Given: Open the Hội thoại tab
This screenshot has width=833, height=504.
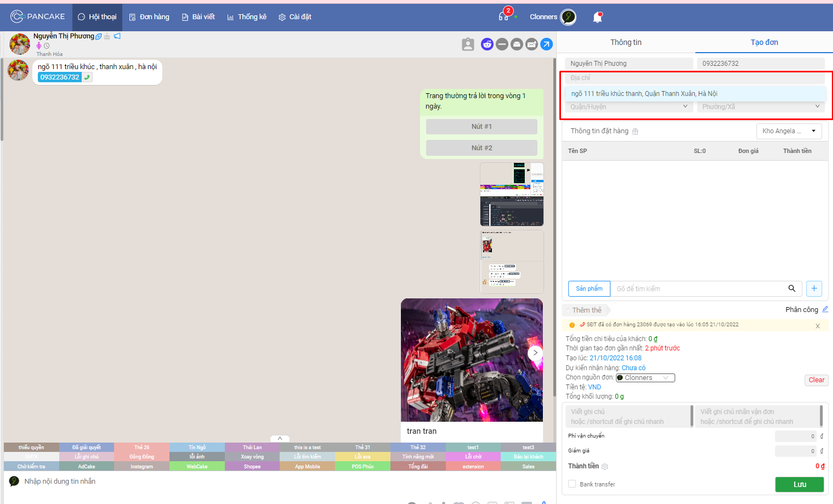Looking at the screenshot, I should click(97, 17).
